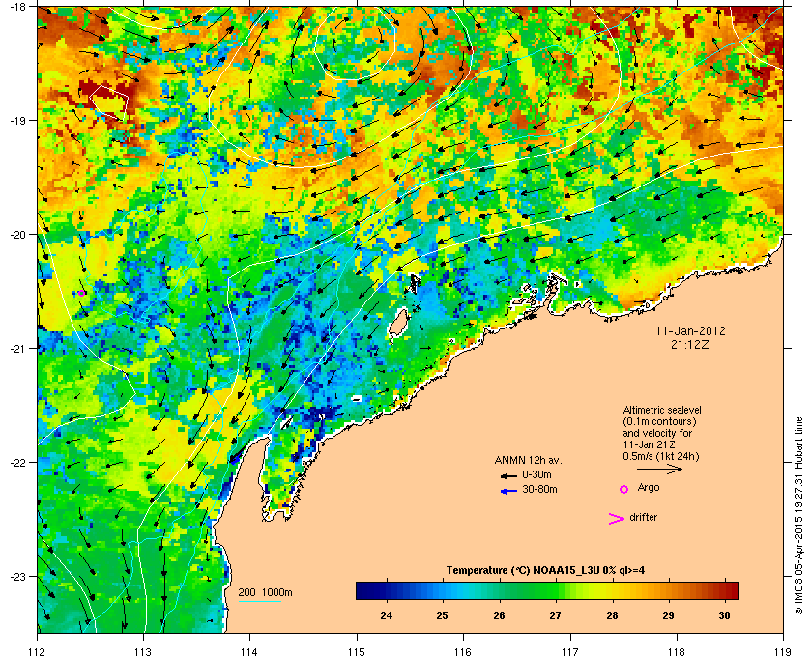Image resolution: width=812 pixels, height=657 pixels.
Task: Click the latitude axis label -18
Action: (18, 6)
